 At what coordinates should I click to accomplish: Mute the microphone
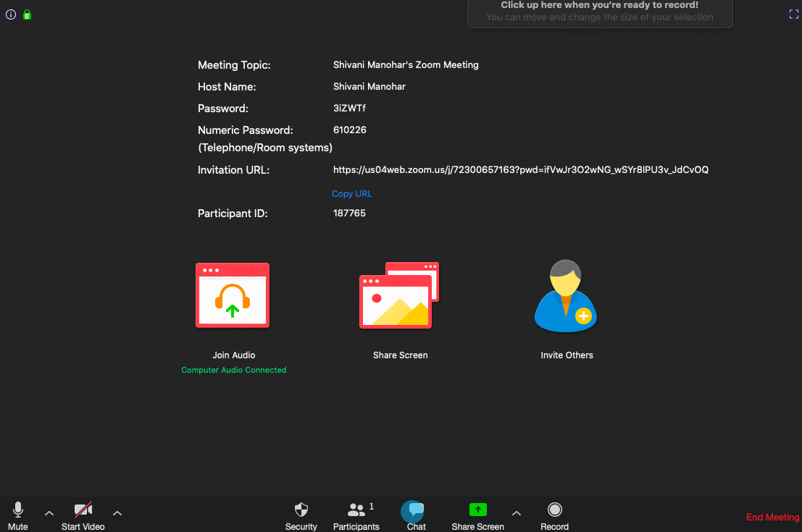coord(18,515)
